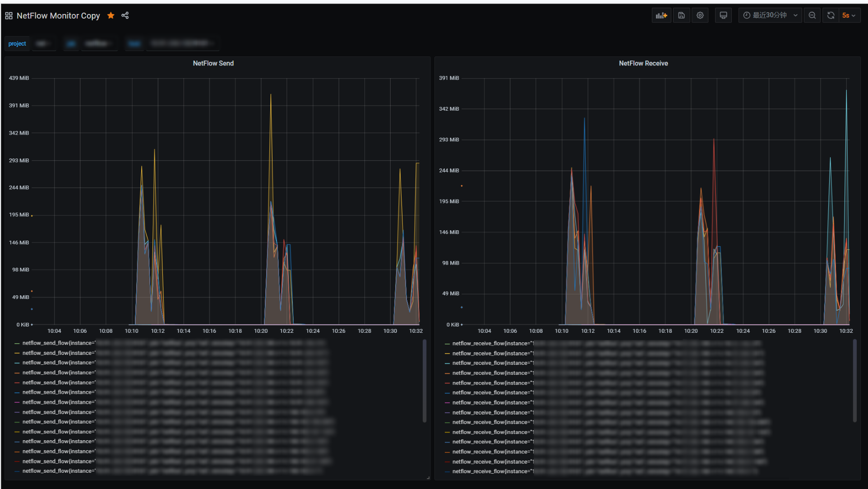868x489 pixels.
Task: Add a new panel to dashboard
Action: pos(661,15)
